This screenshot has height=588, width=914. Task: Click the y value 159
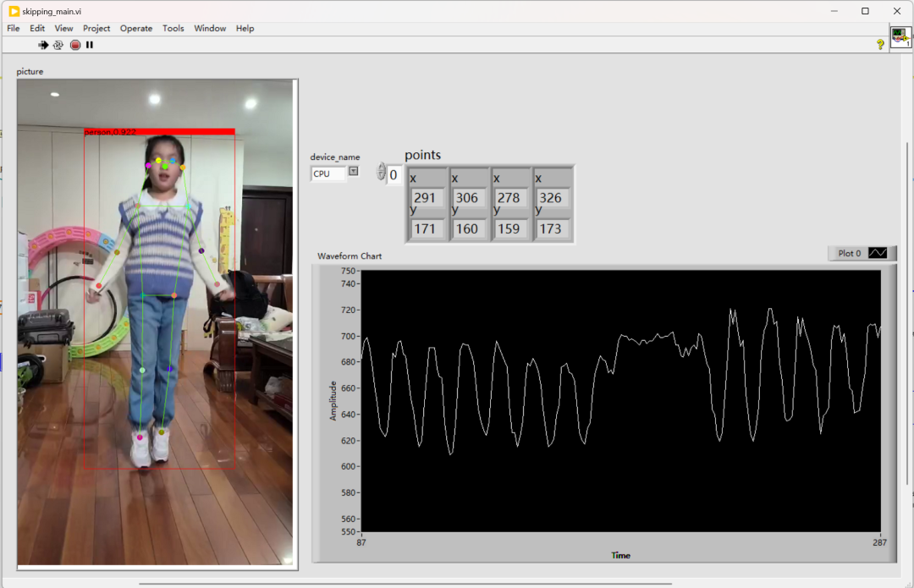coord(512,228)
